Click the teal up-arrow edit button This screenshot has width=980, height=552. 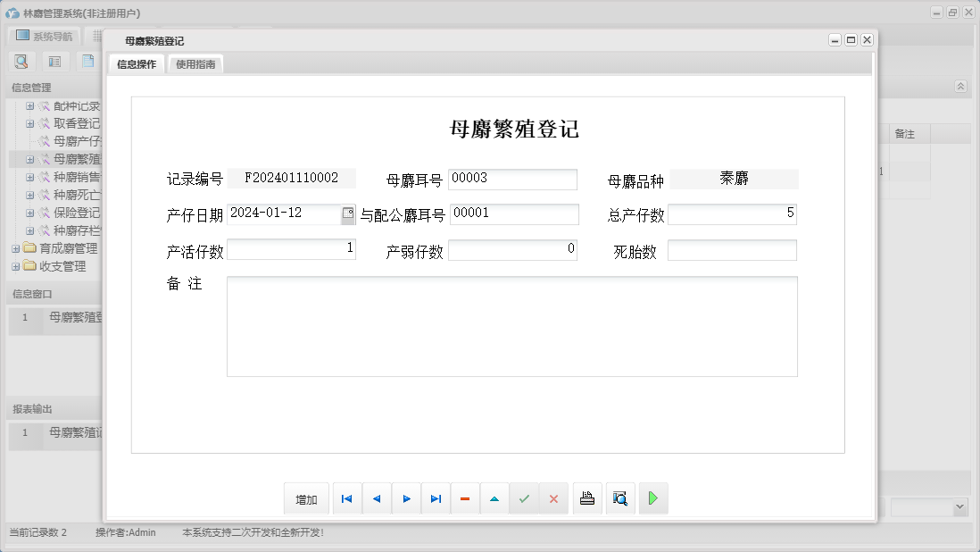click(x=494, y=499)
